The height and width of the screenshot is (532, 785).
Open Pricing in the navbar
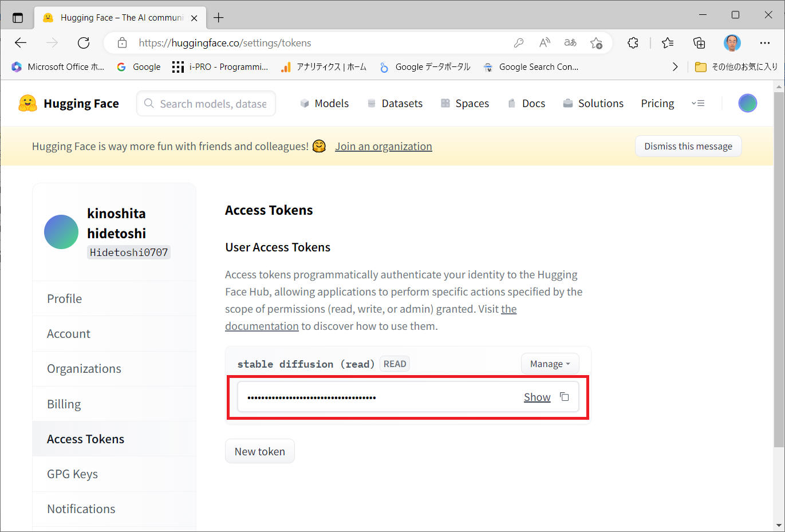point(657,104)
